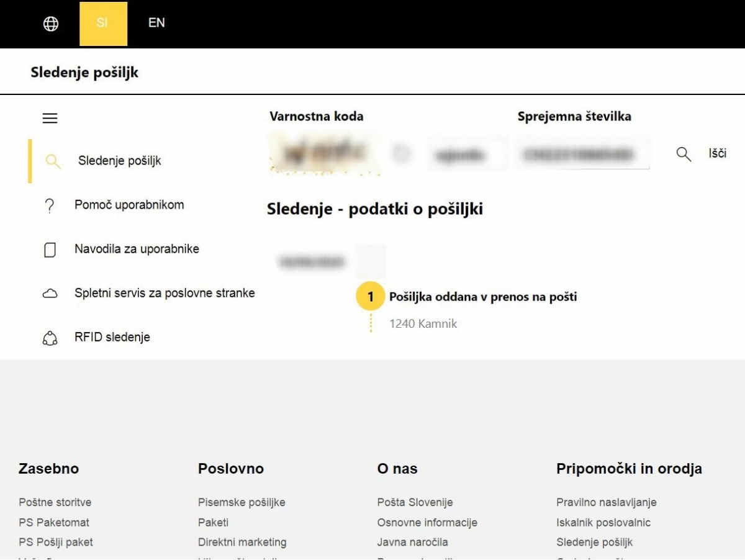Switch language to EN
The width and height of the screenshot is (745, 560).
(156, 23)
